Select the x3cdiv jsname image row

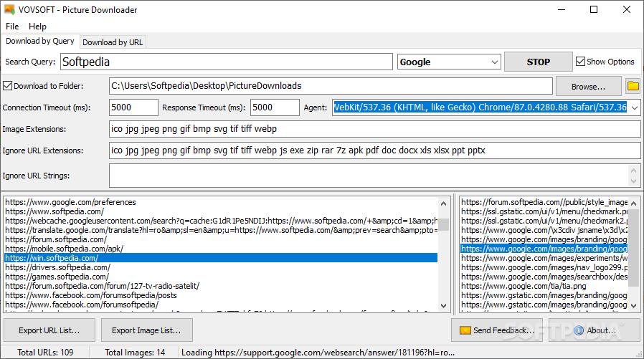click(544, 230)
